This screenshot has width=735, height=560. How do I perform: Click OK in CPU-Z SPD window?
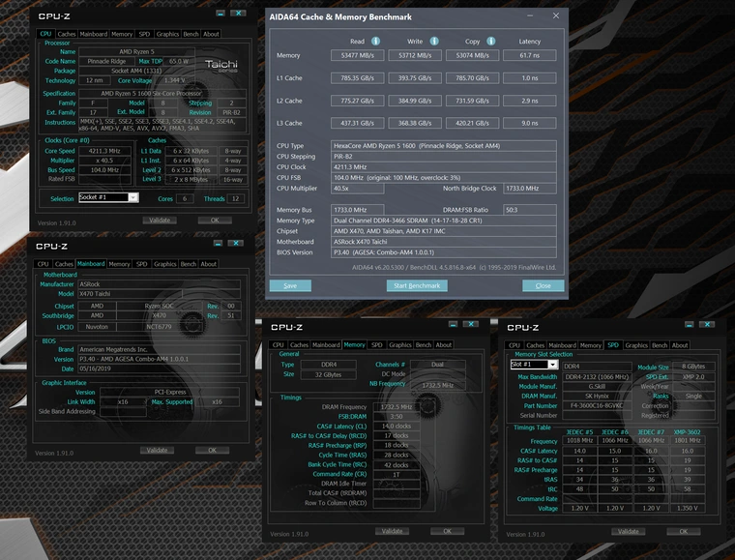point(684,532)
